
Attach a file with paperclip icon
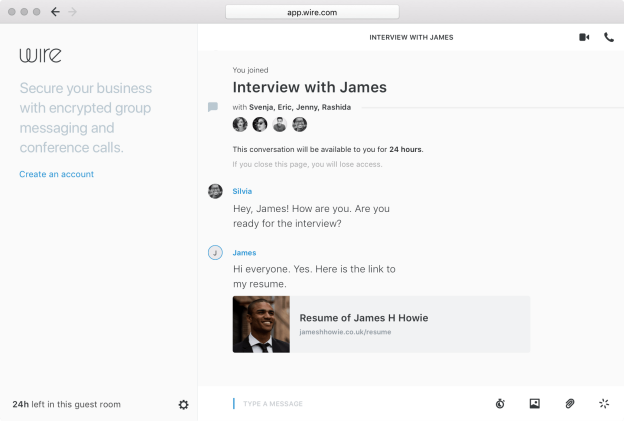pos(569,404)
